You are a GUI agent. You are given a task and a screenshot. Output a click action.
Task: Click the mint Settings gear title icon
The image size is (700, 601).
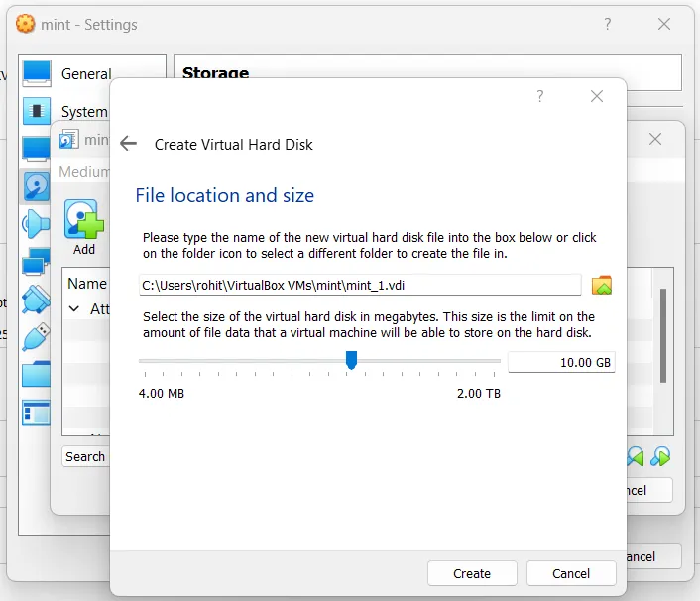click(x=25, y=24)
